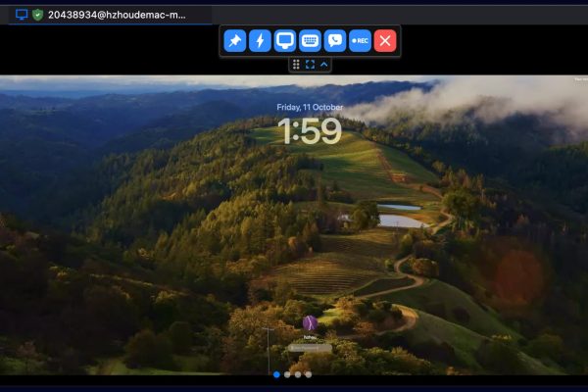Viewport: 588px width, 392px height.
Task: Focus the password field on the lock screen
Action: [310, 346]
